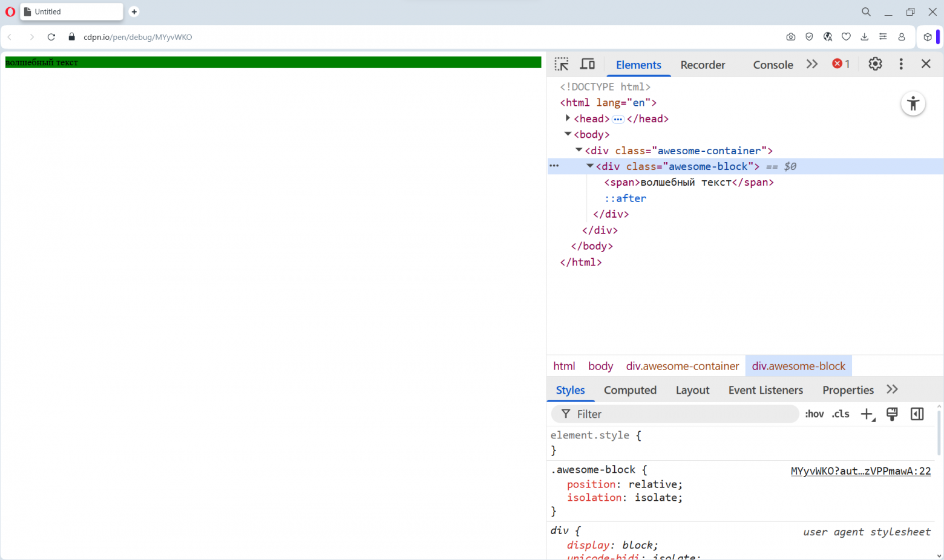Open the privacy protection shield icon
This screenshot has height=560, width=944.
click(809, 37)
